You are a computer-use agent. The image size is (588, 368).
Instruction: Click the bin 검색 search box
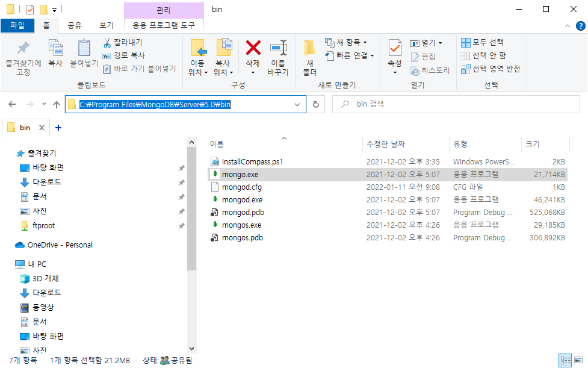456,104
